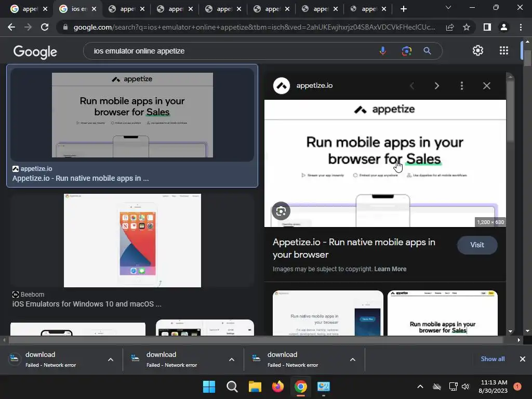Start a voice search with the microphone

[x=383, y=51]
